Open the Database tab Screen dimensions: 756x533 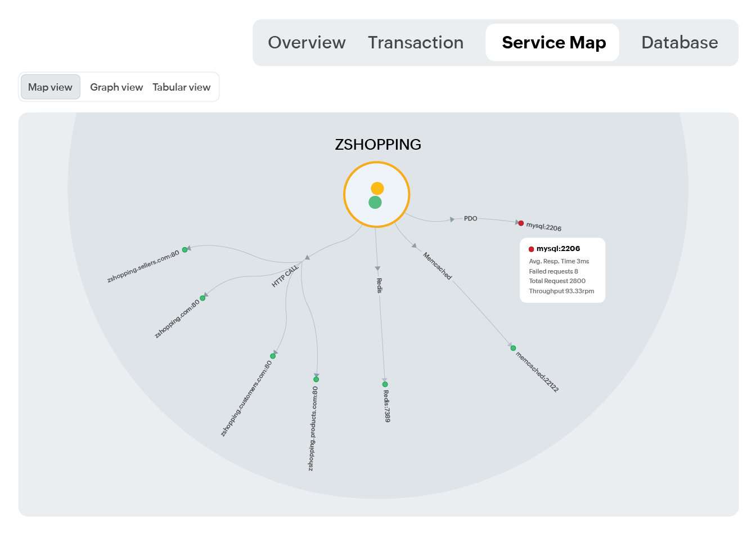tap(679, 43)
